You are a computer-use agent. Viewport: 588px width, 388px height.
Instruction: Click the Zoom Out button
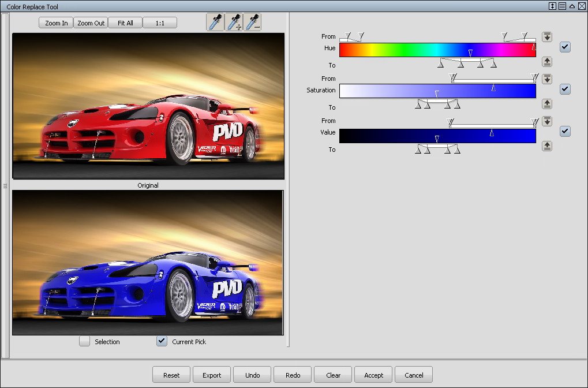[x=91, y=23]
